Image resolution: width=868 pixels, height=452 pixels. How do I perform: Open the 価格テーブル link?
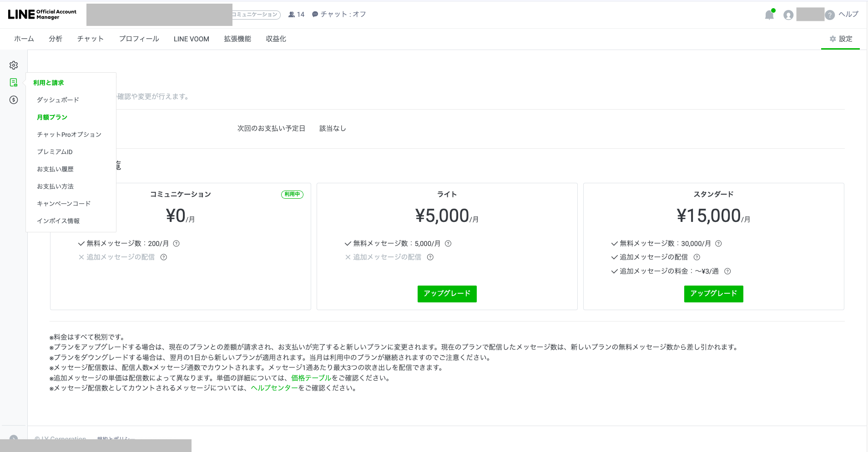311,378
